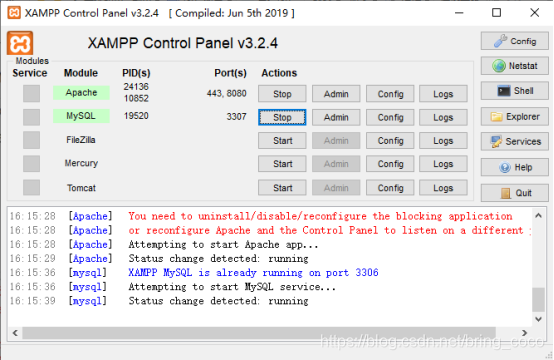This screenshot has height=360, width=554.
Task: Open the Config button with wrench icon
Action: (x=514, y=41)
